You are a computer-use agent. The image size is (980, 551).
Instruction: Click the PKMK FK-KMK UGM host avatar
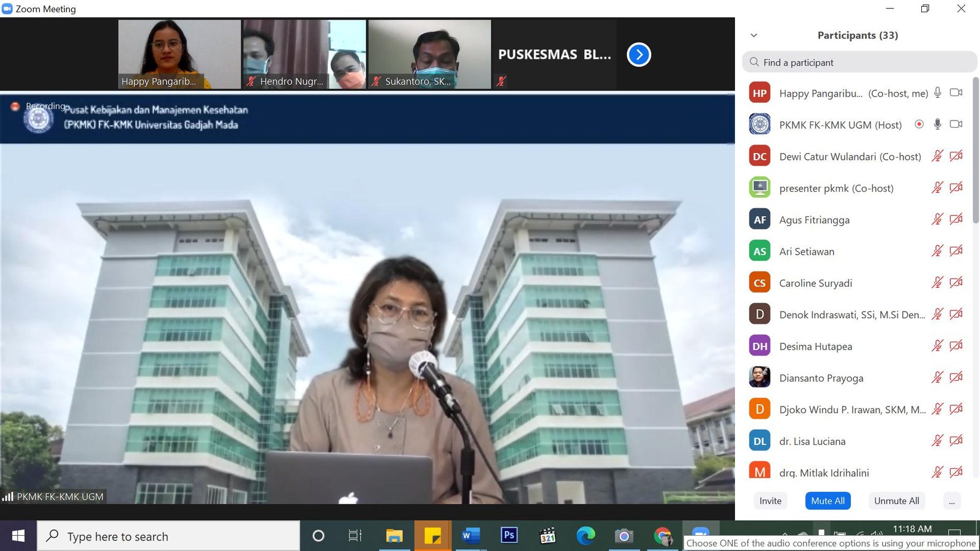pos(759,124)
